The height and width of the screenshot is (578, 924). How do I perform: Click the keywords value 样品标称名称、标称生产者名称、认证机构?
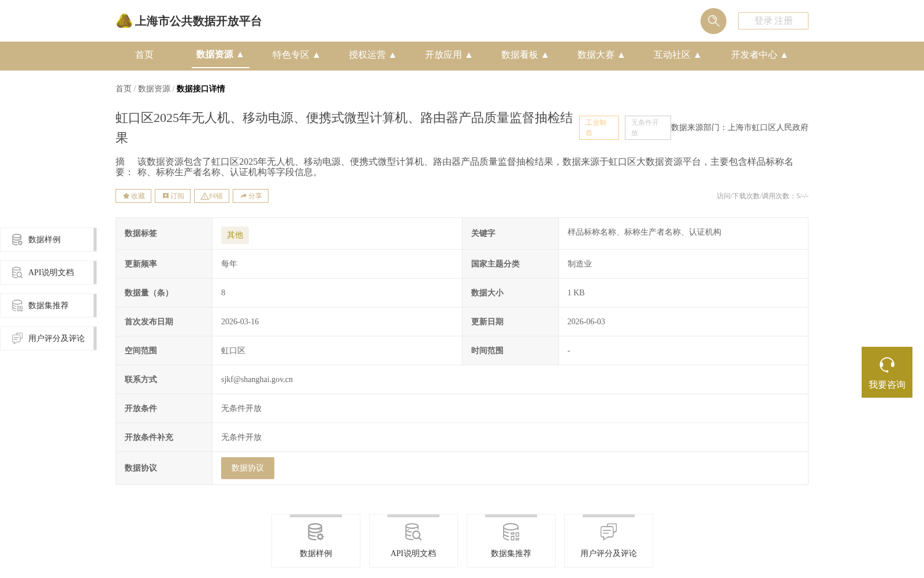point(644,232)
